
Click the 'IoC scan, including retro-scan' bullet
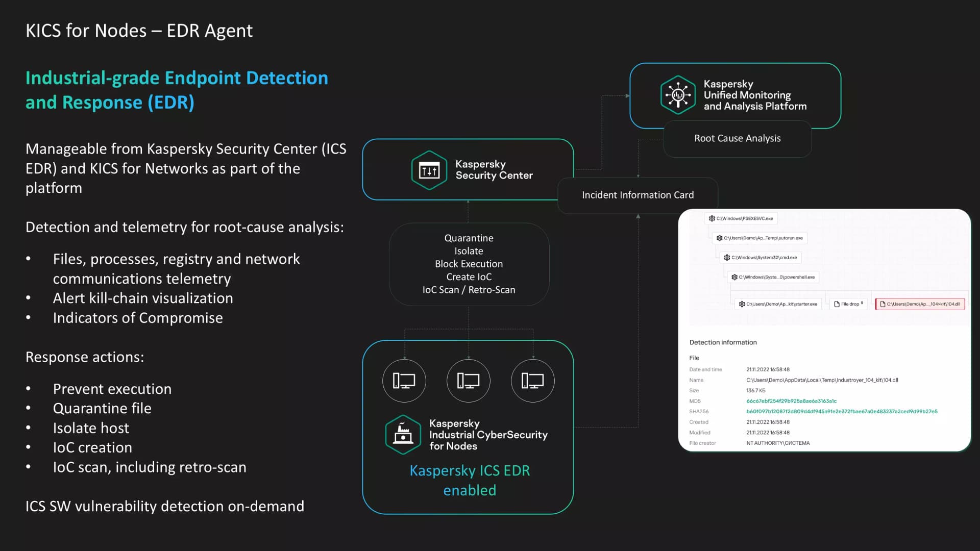tap(150, 467)
